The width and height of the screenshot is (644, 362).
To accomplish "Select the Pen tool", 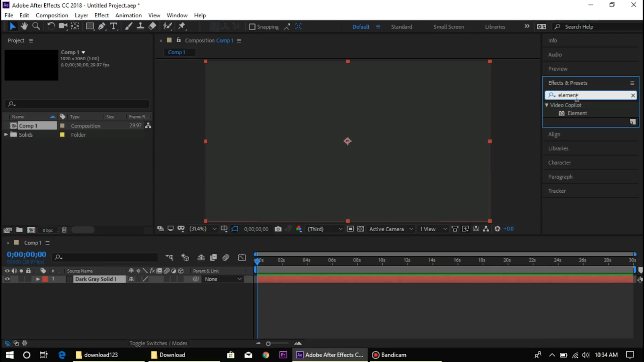I will click(x=102, y=27).
